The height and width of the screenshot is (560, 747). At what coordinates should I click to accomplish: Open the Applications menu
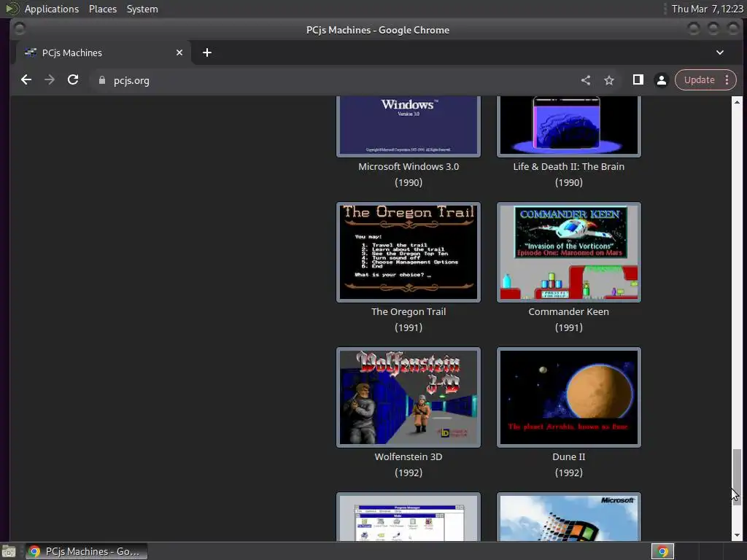click(52, 9)
